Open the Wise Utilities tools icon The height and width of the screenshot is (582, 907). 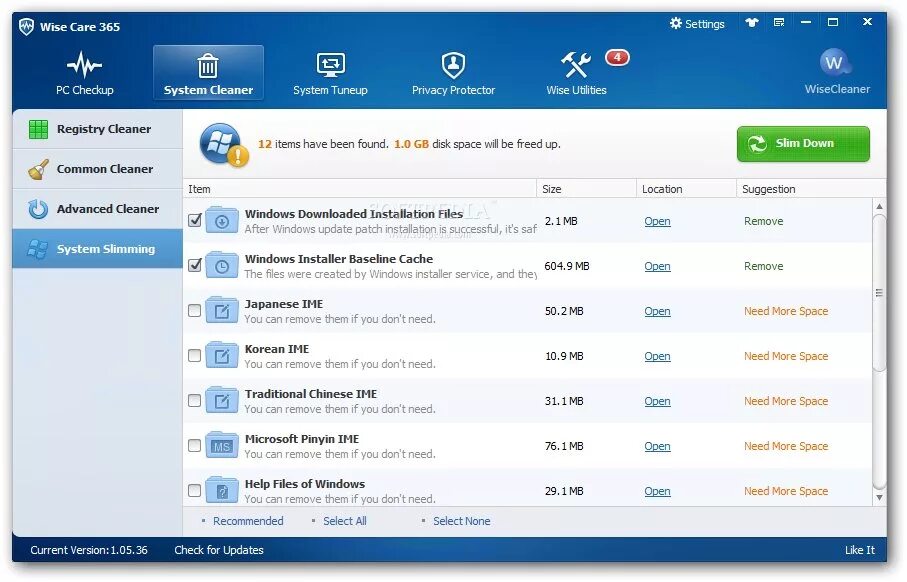click(x=576, y=65)
